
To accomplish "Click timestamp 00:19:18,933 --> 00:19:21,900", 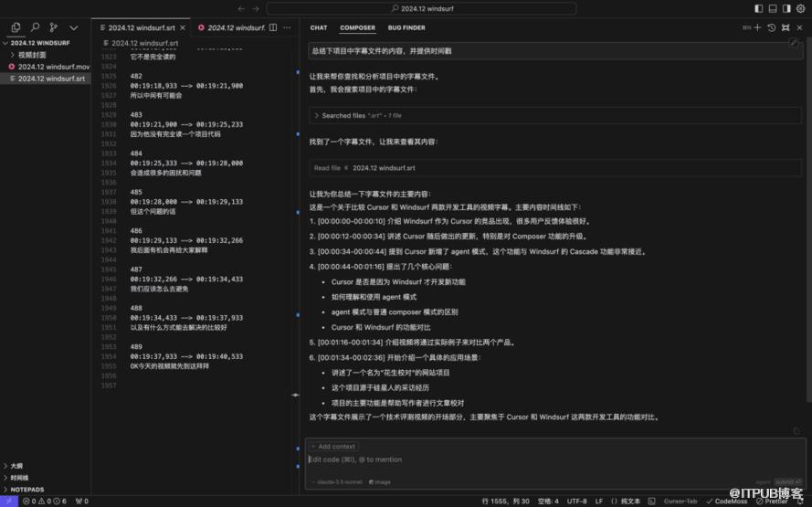I will point(186,86).
